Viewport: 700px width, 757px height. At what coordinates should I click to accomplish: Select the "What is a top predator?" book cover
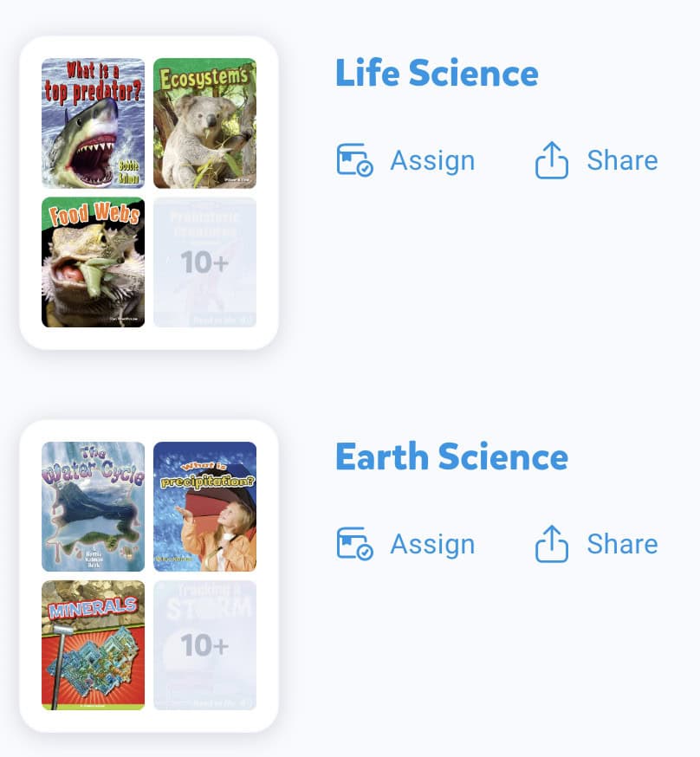[x=94, y=123]
